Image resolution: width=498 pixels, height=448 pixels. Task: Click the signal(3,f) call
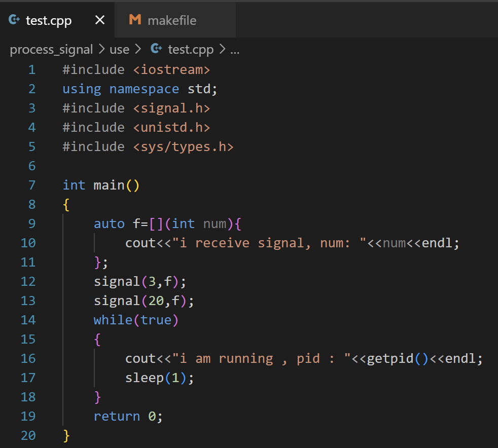[136, 282]
